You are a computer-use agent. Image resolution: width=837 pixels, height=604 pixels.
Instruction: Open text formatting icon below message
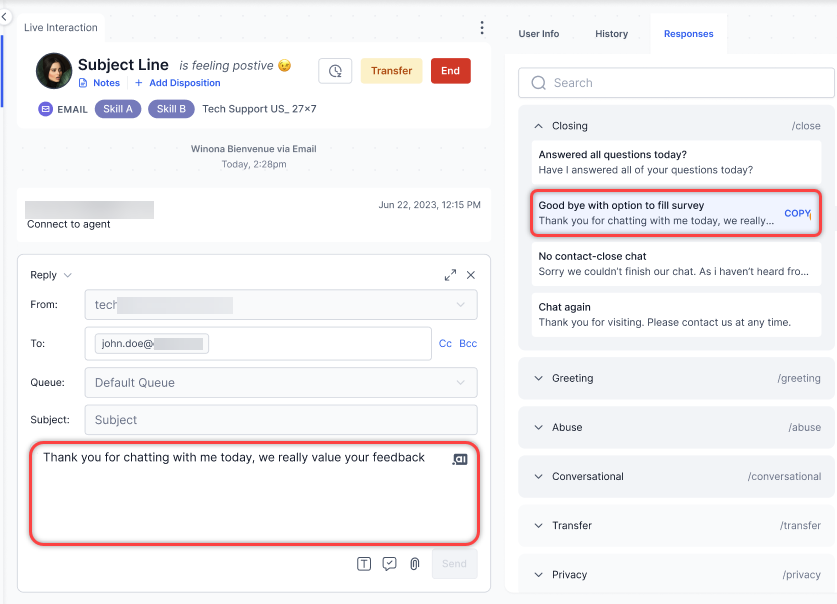pyautogui.click(x=364, y=564)
